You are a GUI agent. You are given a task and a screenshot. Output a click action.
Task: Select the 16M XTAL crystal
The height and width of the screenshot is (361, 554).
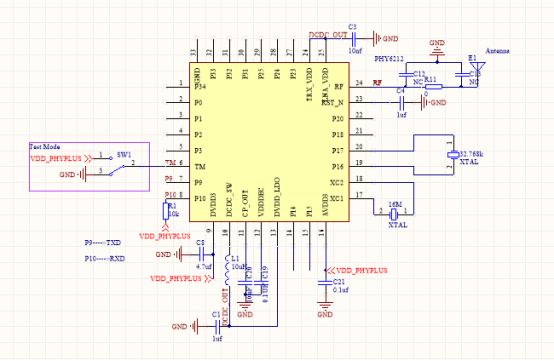(394, 214)
